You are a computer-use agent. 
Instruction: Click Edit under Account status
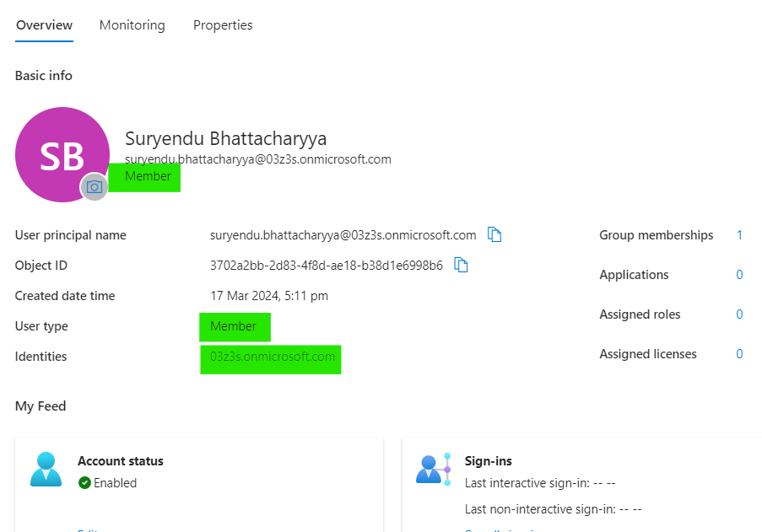tap(87, 529)
